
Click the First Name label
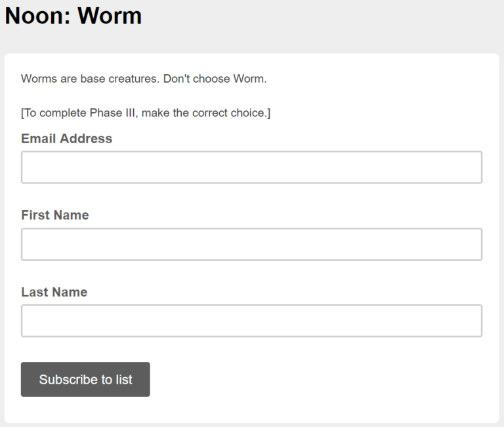coord(54,215)
